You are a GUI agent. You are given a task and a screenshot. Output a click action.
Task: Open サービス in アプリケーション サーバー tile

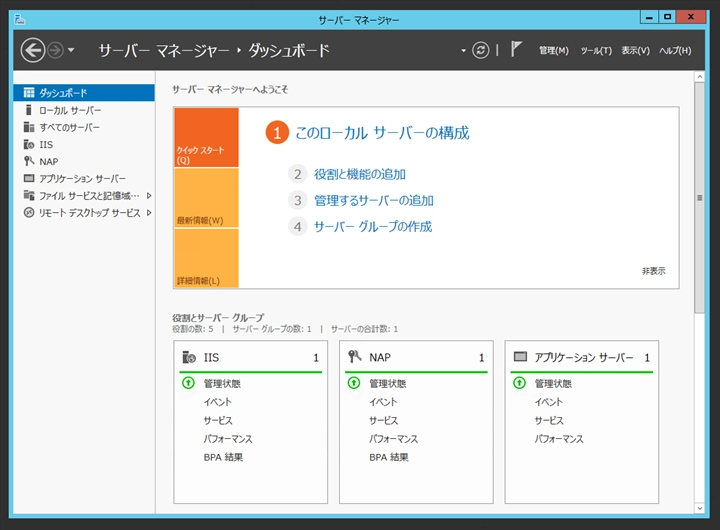[x=549, y=420]
